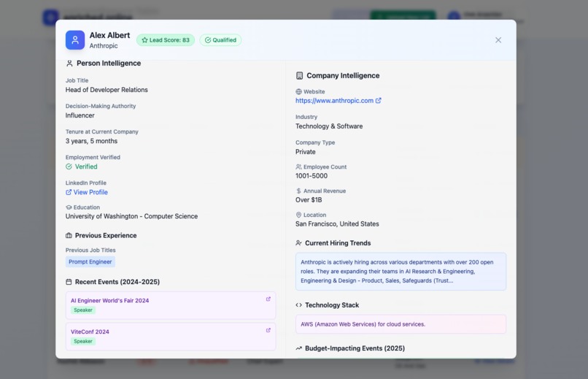Click the Over $1B annual revenue value

[x=309, y=200]
